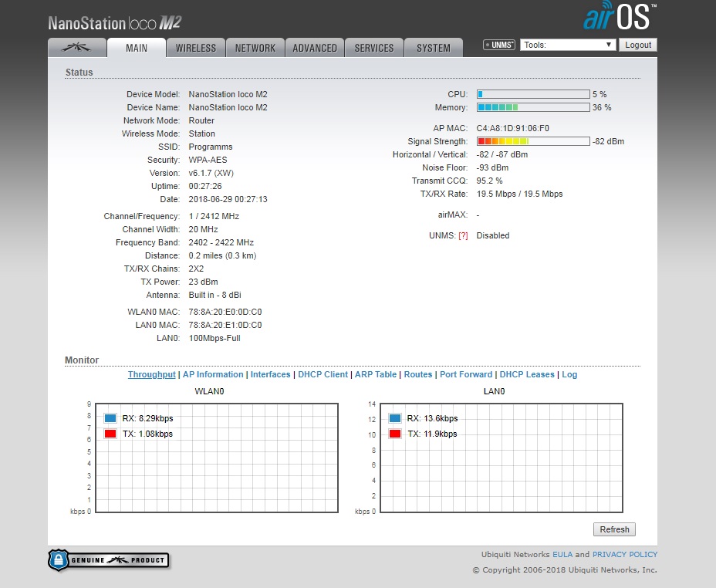Screen dimensions: 716x588
Task: Click the Memory usage bar
Action: point(533,107)
